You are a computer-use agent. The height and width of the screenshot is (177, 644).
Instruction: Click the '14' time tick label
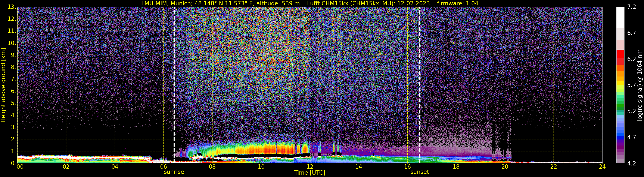(x=358, y=167)
